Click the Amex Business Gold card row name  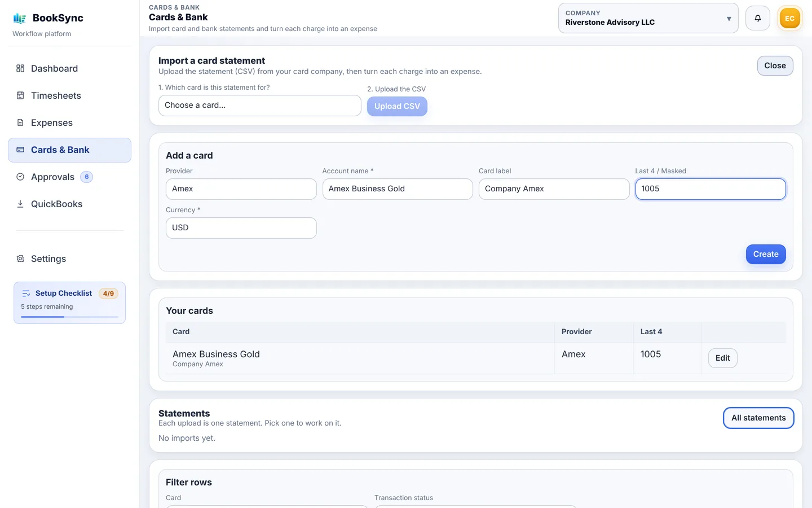[x=216, y=354]
